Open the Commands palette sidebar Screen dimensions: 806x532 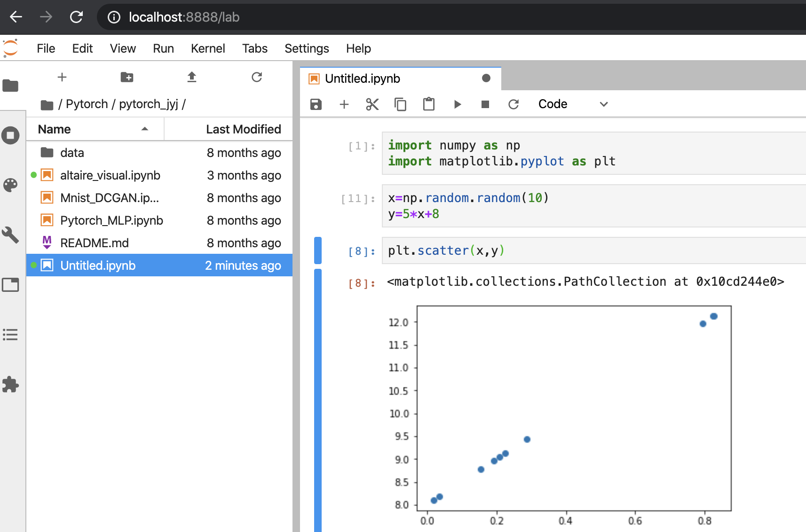10,185
